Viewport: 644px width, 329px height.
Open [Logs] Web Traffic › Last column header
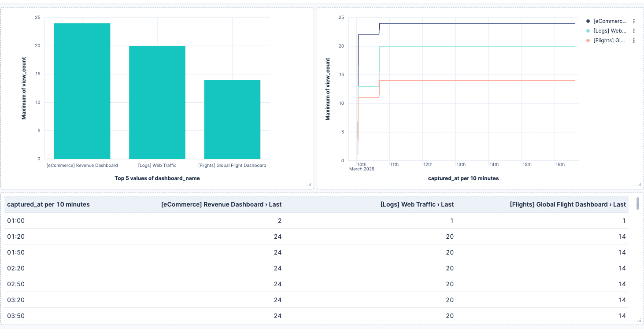tap(417, 204)
